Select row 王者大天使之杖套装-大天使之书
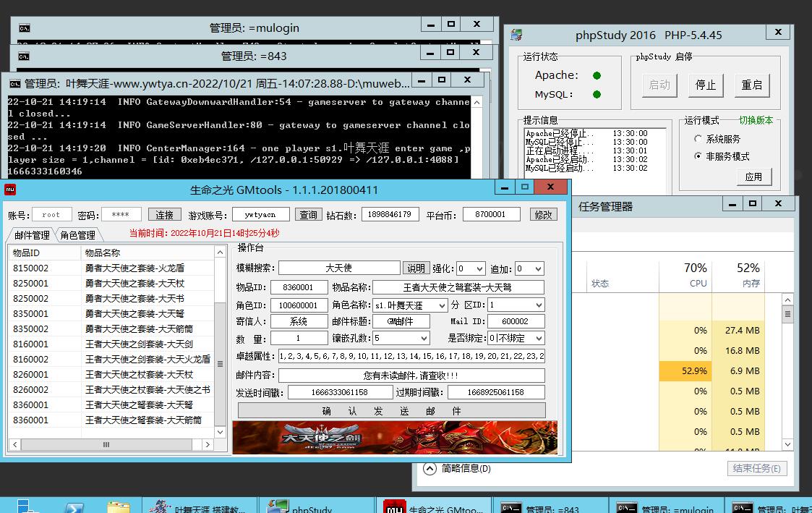The height and width of the screenshot is (513, 812). [111, 390]
